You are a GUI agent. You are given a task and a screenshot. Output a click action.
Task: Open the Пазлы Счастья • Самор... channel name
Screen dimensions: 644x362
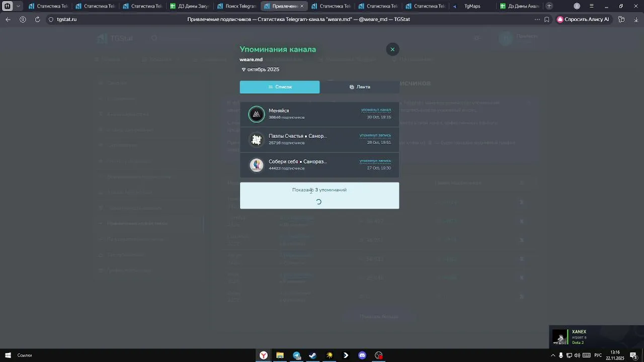298,136
